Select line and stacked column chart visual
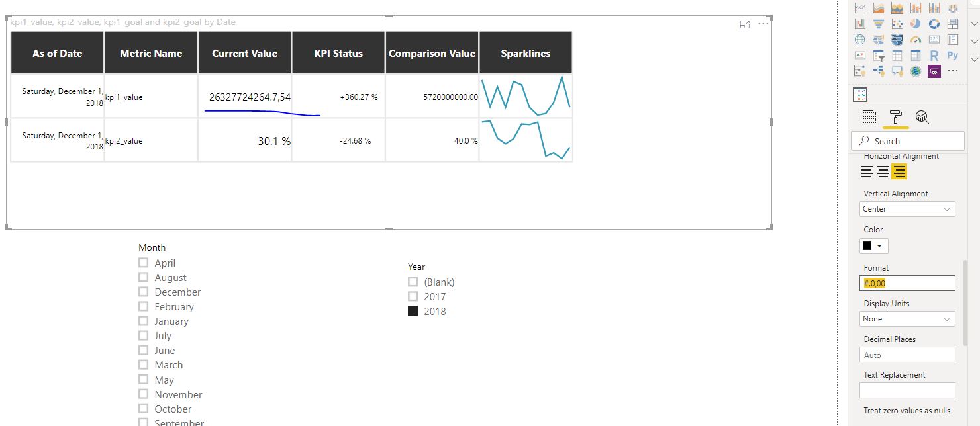This screenshot has height=426, width=980. pos(916,9)
